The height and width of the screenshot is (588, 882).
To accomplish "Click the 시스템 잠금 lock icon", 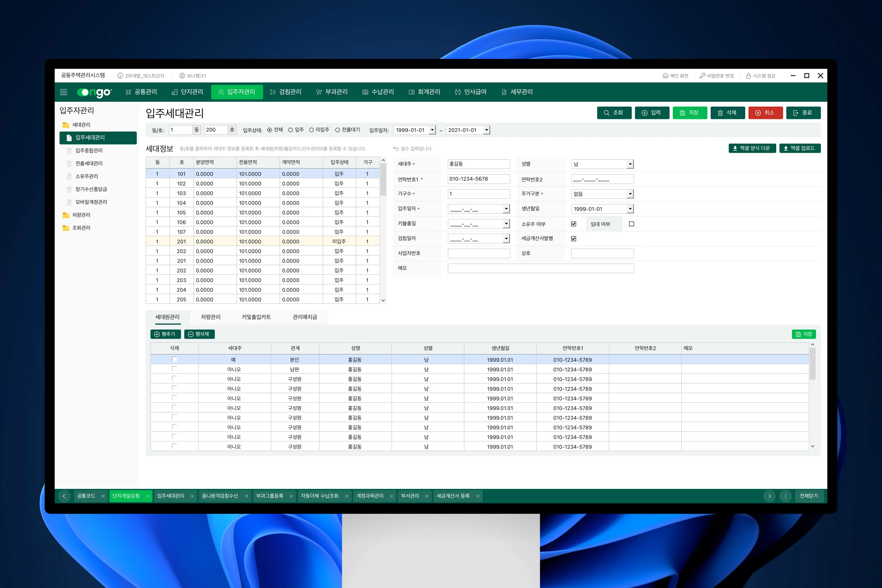I will [748, 76].
